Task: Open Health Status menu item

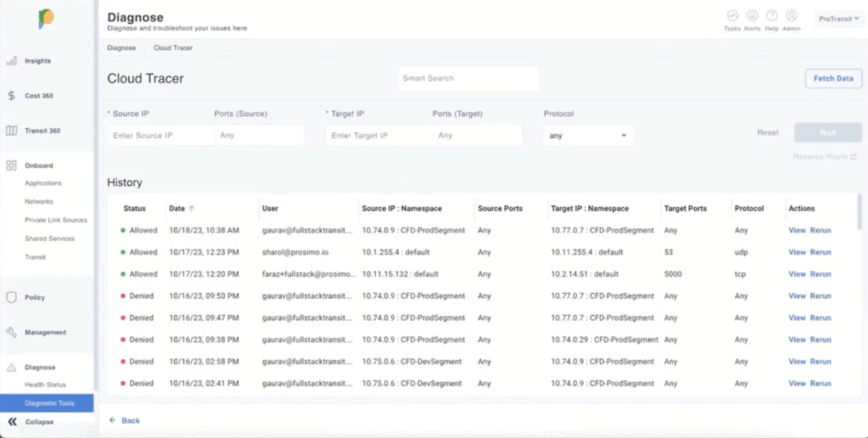Action: coord(45,385)
